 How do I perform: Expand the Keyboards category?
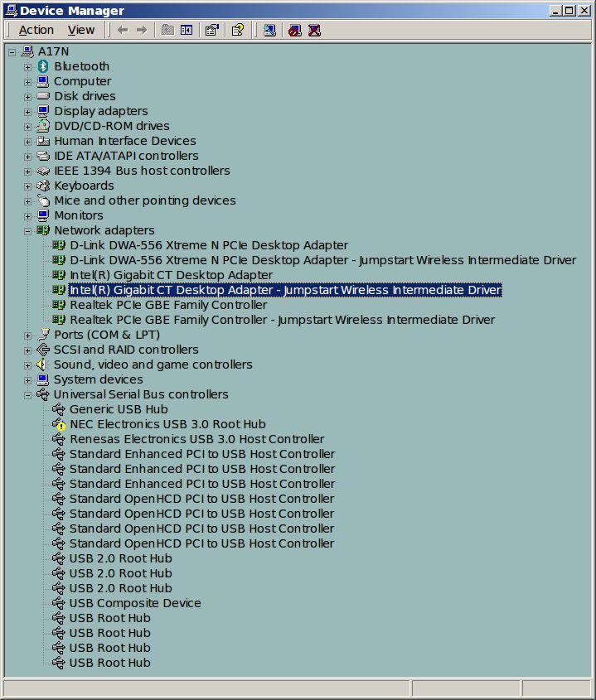pos(27,186)
